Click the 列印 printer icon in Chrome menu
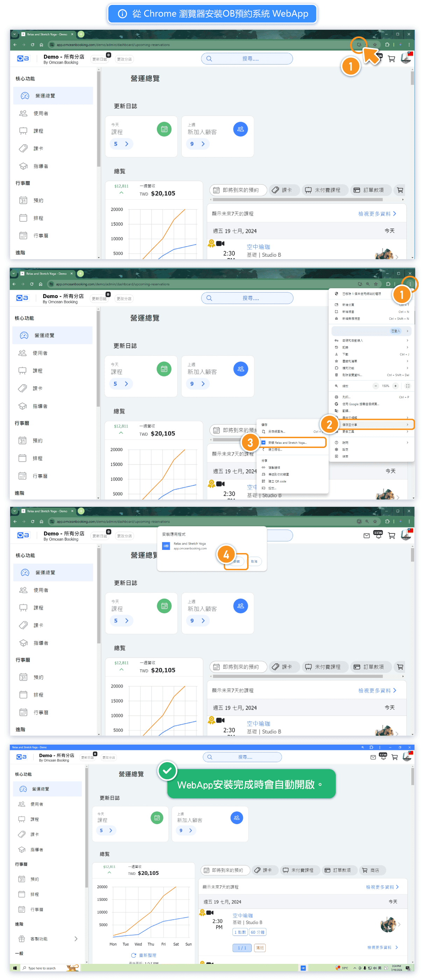The height and width of the screenshot is (980, 425). pos(336,397)
